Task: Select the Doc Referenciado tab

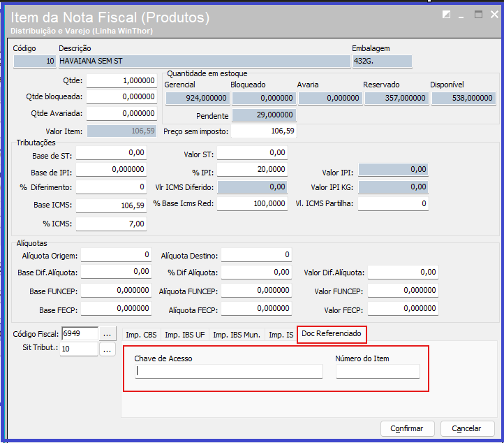Action: pos(332,334)
